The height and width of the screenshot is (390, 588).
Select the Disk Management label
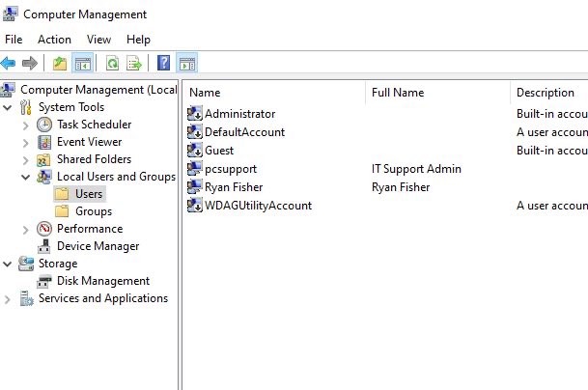pyautogui.click(x=103, y=281)
